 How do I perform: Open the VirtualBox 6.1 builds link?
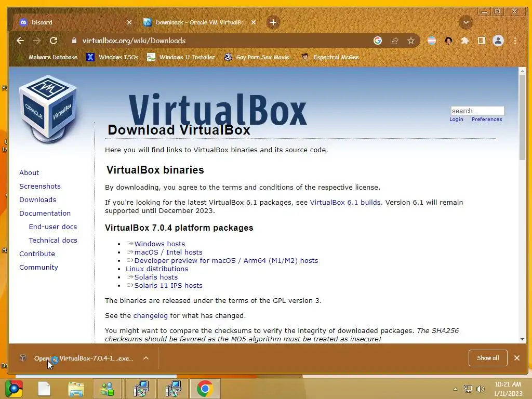(345, 202)
